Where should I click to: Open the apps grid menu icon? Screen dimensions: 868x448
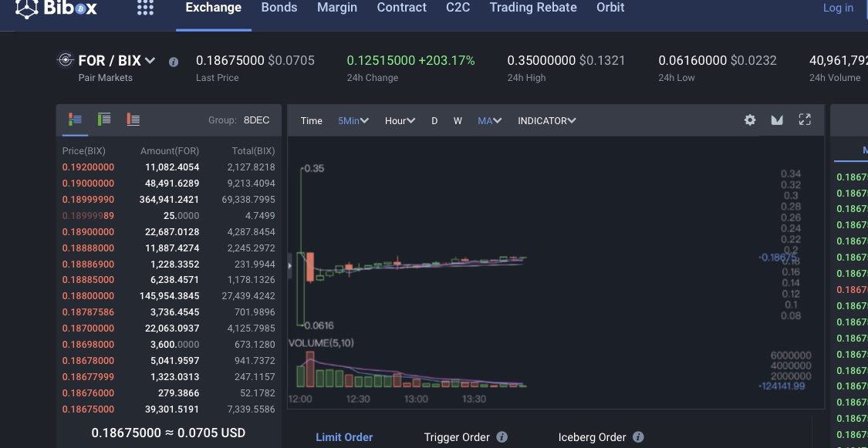pos(145,7)
